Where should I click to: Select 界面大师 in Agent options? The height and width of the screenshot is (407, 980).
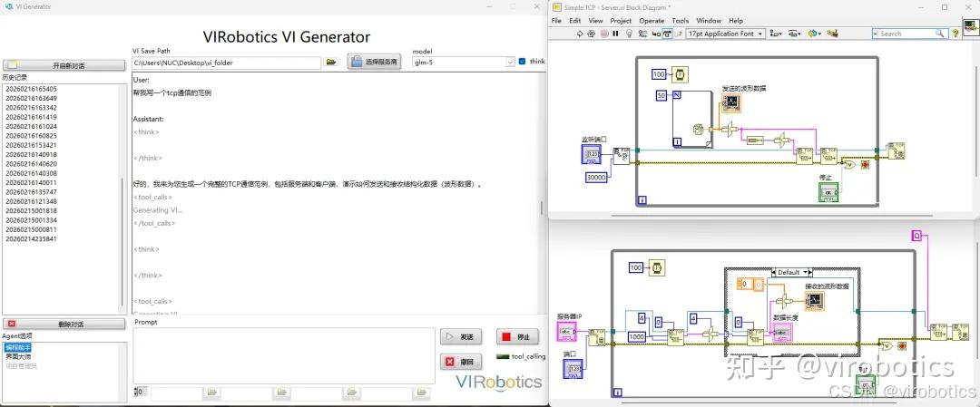[x=18, y=356]
